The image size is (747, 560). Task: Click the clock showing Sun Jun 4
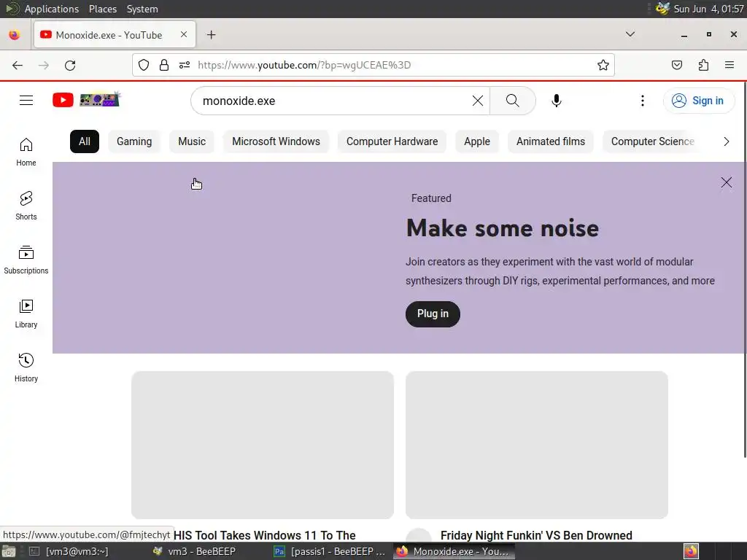[708, 9]
